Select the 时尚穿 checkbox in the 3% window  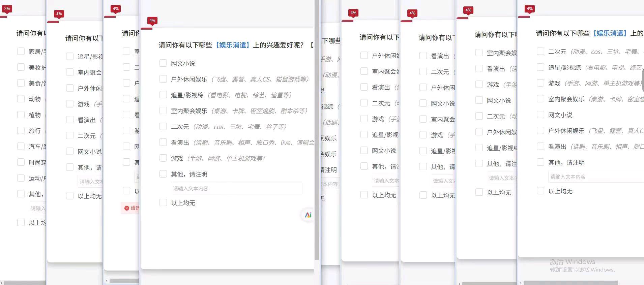tap(21, 162)
